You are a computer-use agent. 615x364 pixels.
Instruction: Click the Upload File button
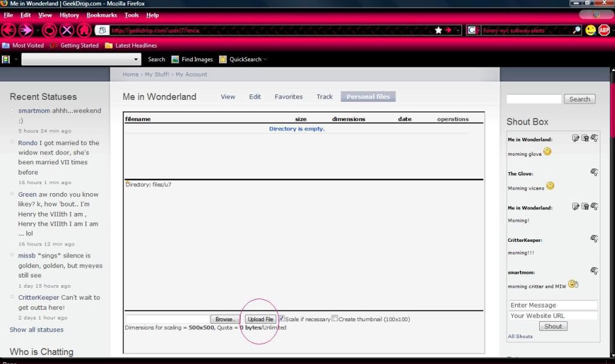(261, 319)
